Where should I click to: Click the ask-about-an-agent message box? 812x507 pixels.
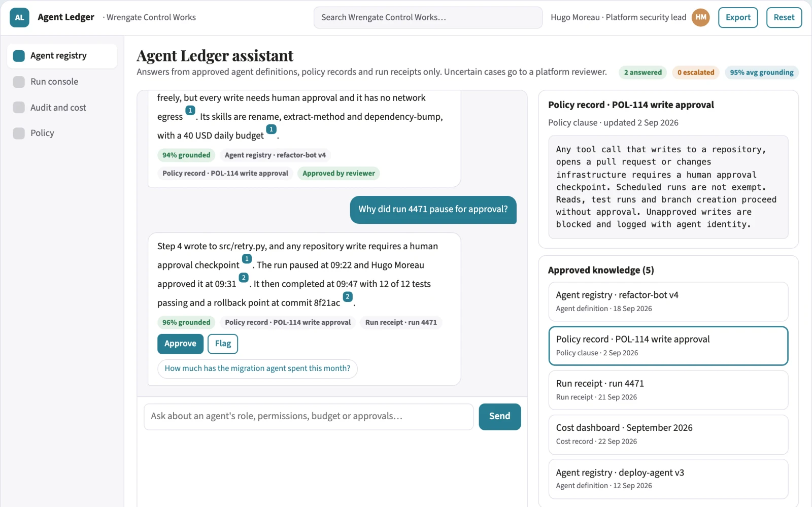pyautogui.click(x=309, y=417)
